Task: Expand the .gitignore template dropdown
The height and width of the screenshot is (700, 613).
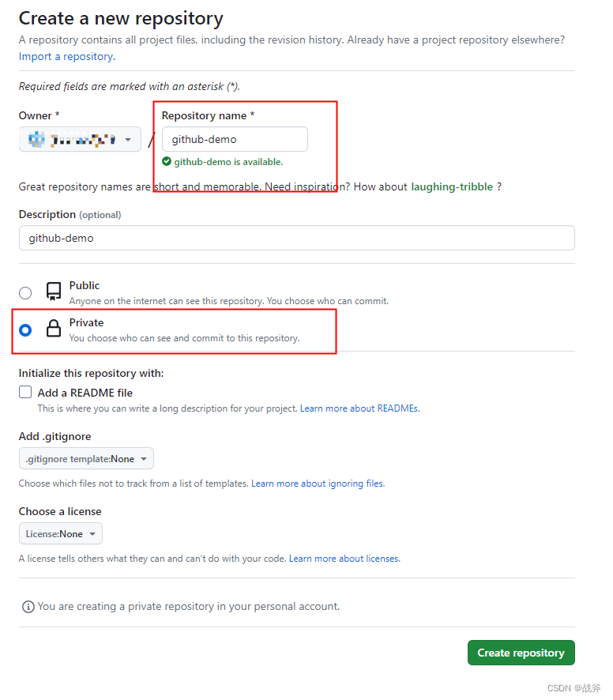Action: click(86, 459)
